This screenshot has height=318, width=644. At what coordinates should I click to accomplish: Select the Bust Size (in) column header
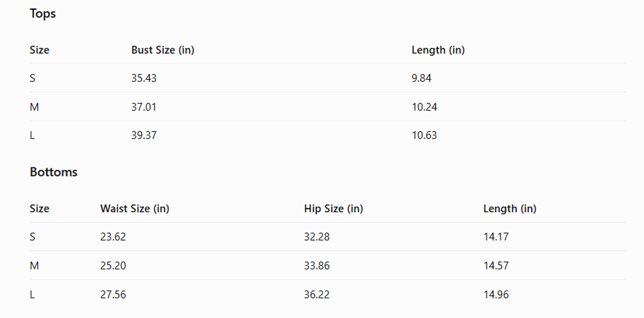[163, 50]
